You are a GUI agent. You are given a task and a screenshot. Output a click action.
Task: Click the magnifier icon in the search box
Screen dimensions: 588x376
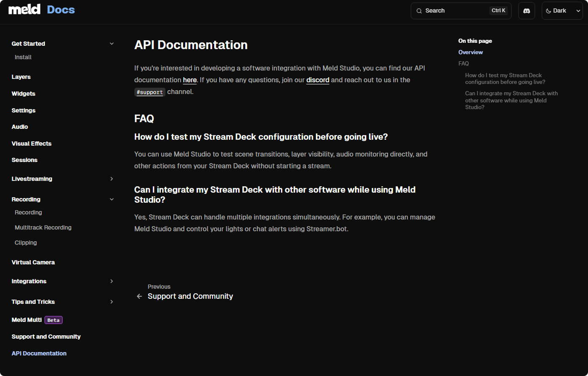419,11
